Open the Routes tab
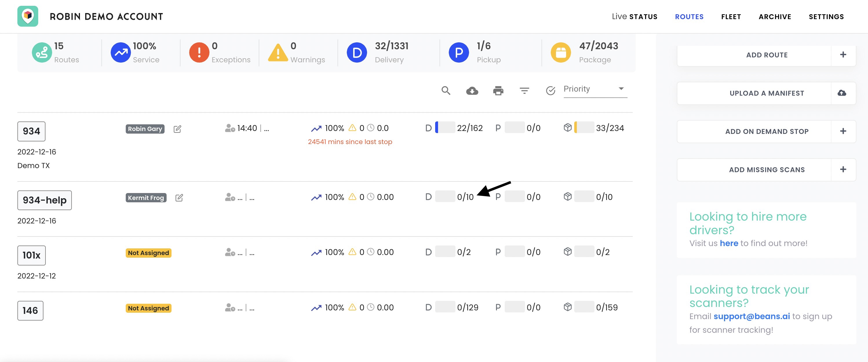 coord(689,17)
